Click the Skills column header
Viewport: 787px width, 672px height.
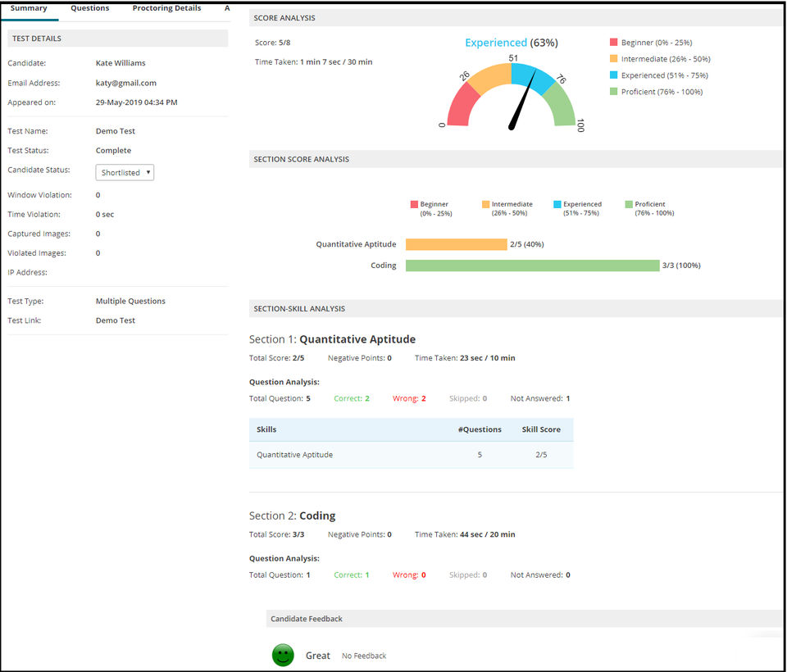click(x=266, y=429)
